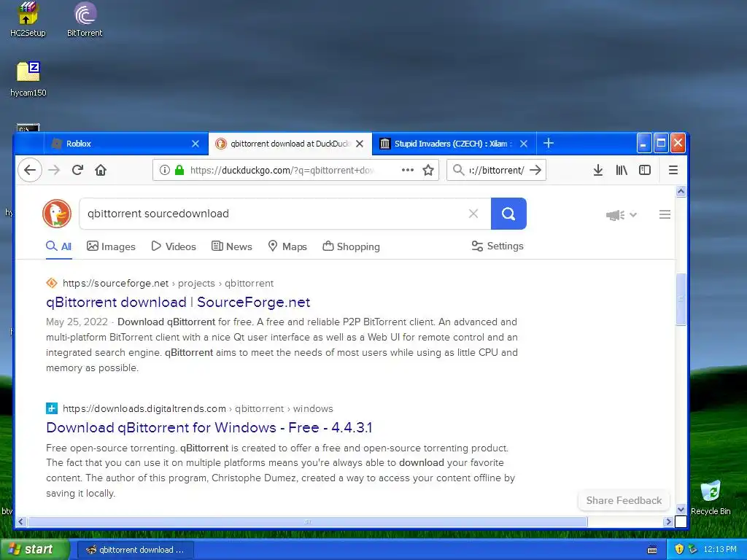Click Share Feedback button
Image resolution: width=747 pixels, height=560 pixels.
point(624,500)
